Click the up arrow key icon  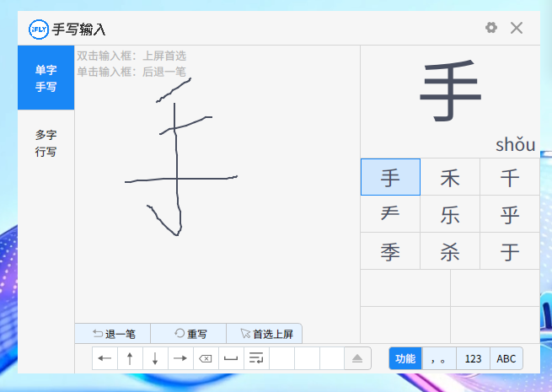[x=130, y=358]
